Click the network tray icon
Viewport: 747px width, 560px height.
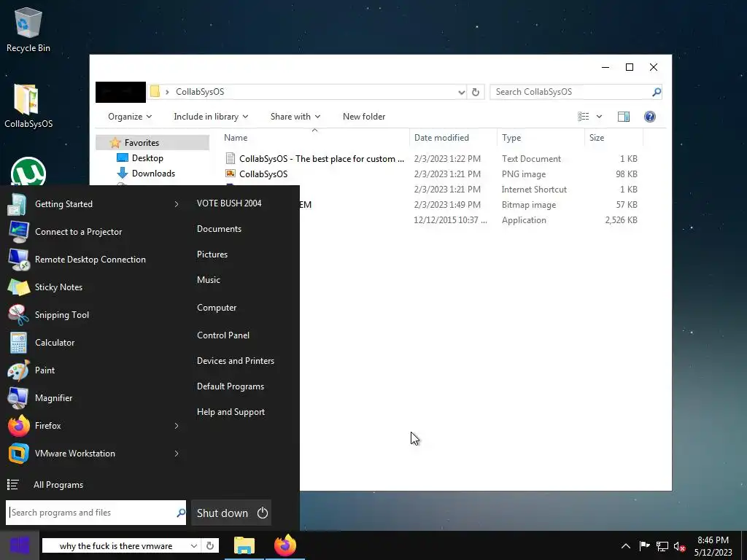662,545
